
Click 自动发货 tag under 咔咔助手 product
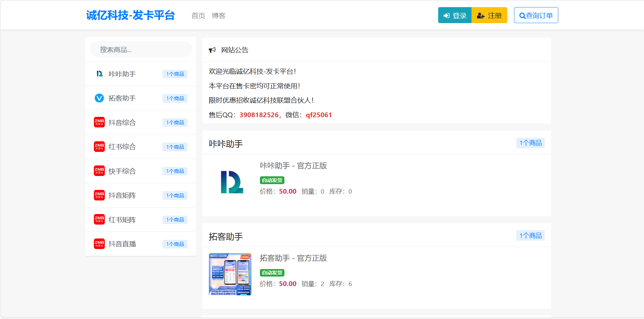pyautogui.click(x=272, y=180)
